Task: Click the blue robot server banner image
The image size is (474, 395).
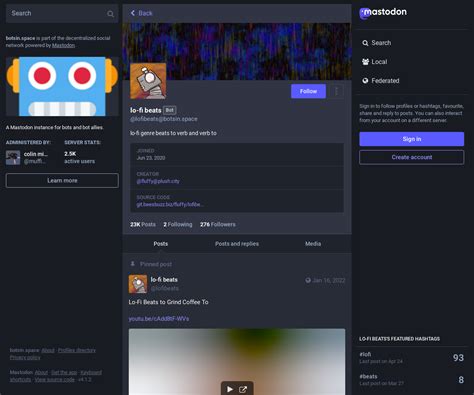Action: [62, 86]
